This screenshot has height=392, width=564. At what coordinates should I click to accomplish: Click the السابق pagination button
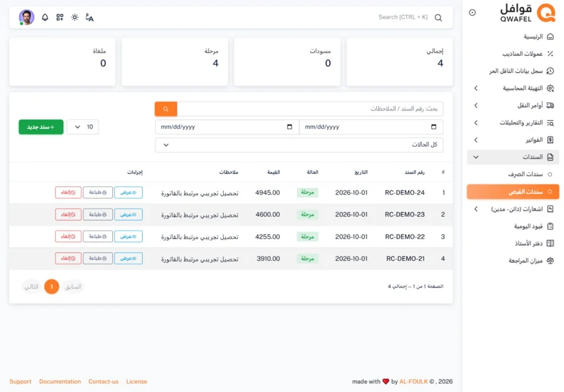point(73,287)
